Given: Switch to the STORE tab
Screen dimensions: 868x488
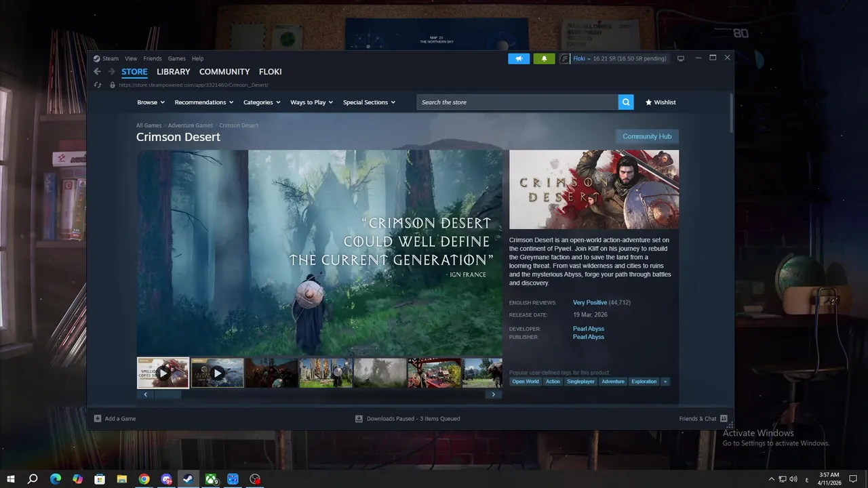Looking at the screenshot, I should [134, 72].
